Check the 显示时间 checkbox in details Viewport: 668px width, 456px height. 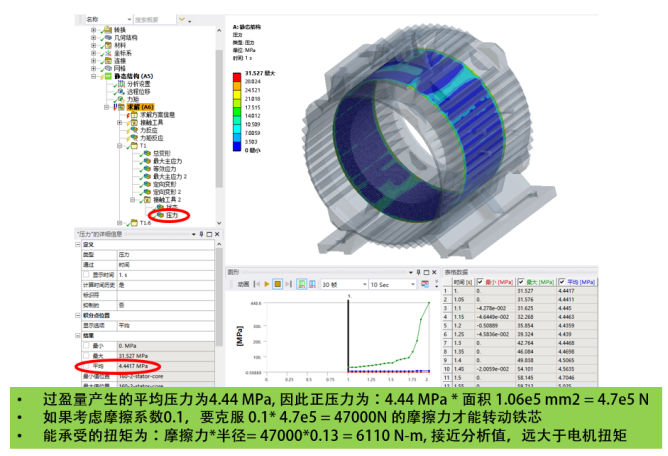coord(86,275)
